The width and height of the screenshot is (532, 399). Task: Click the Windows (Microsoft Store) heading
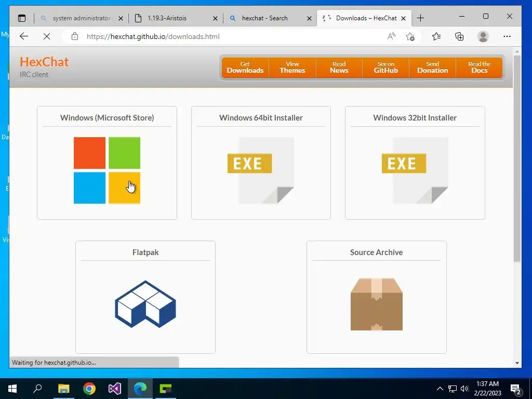point(107,118)
